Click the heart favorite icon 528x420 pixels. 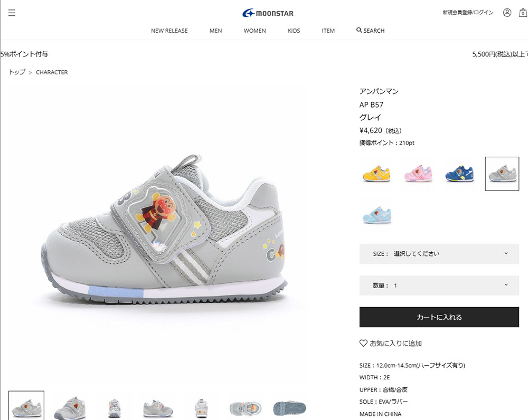click(363, 343)
